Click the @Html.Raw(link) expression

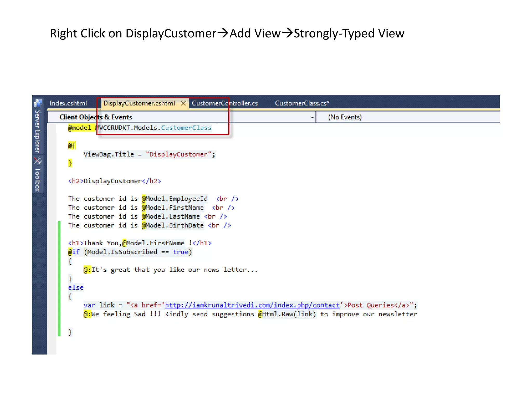pos(287,314)
